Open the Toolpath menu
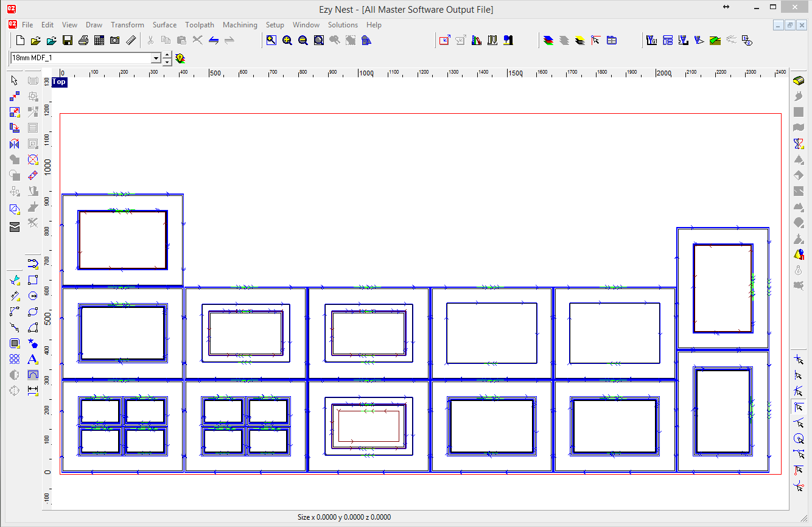Screen dimensions: 812x527 pyautogui.click(x=200, y=25)
